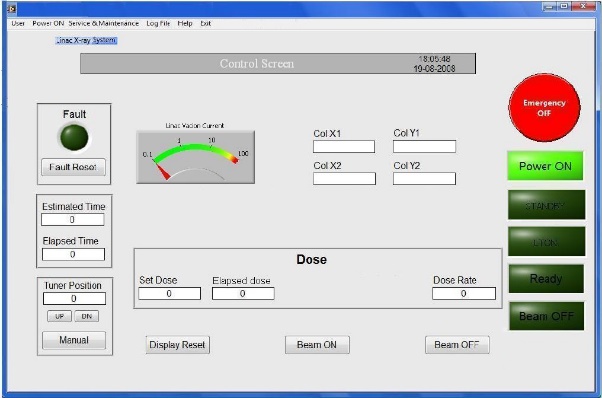Click the 18:05:48 time display

click(434, 59)
